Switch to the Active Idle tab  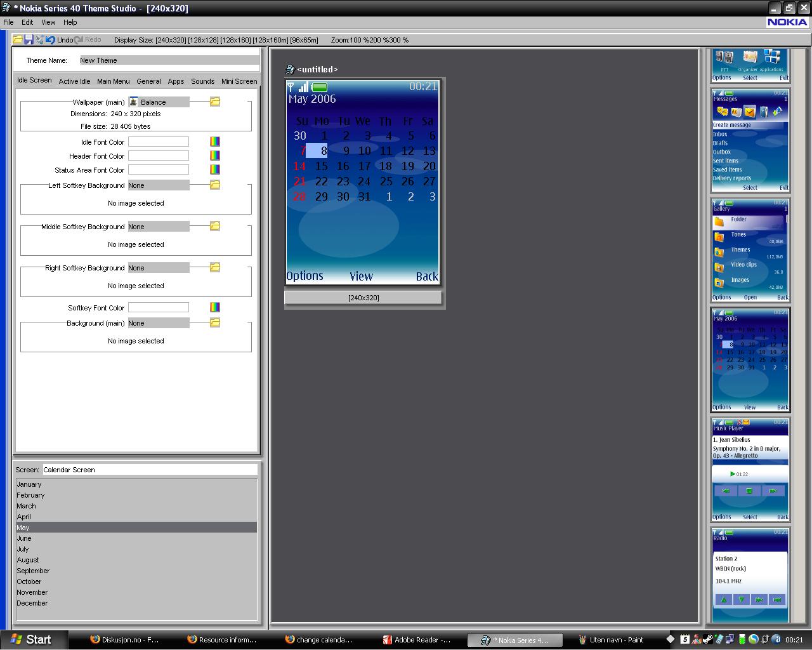(x=74, y=81)
